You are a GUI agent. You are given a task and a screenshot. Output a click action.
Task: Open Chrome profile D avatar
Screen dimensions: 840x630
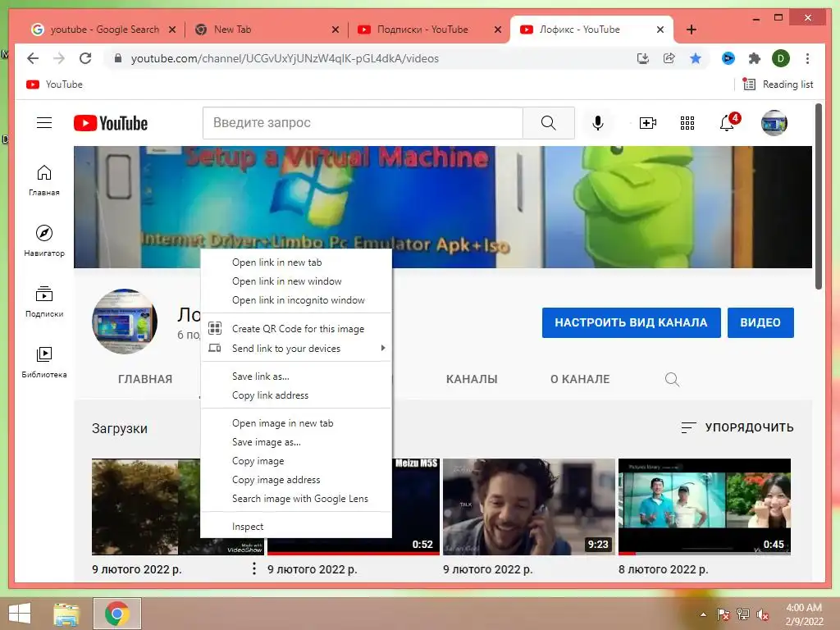(781, 58)
